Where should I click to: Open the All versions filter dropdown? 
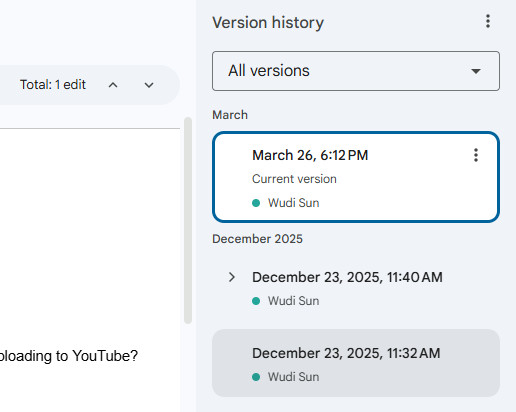point(356,71)
